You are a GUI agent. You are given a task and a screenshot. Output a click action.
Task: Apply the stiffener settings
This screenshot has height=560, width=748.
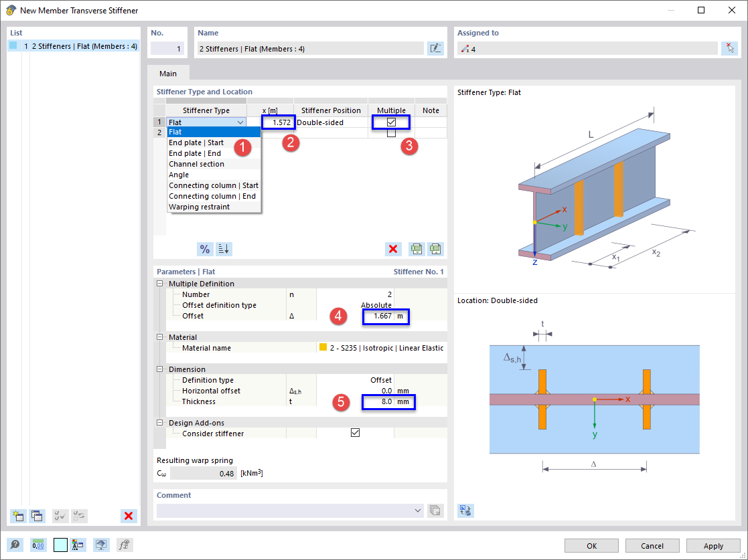[x=713, y=546]
